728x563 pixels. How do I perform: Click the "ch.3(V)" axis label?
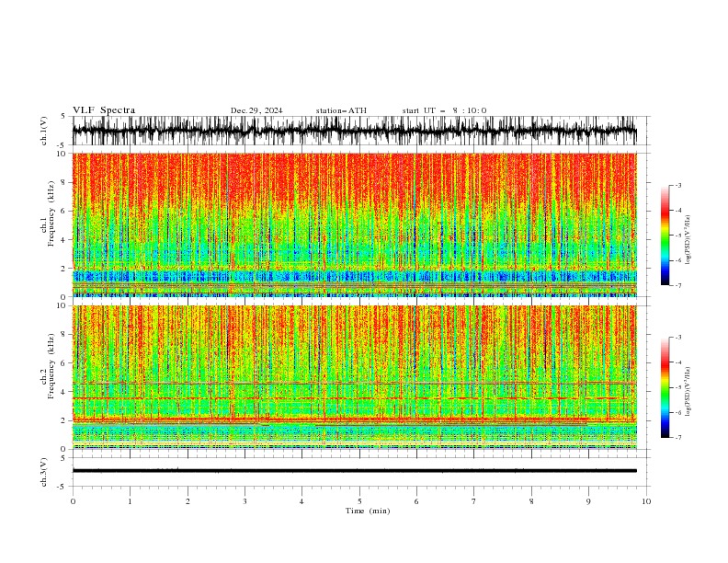click(44, 472)
